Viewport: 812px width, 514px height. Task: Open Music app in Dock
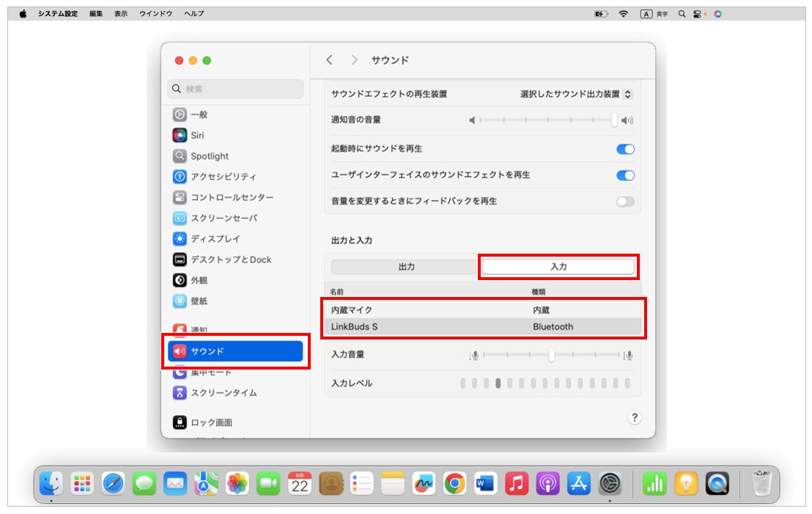517,484
